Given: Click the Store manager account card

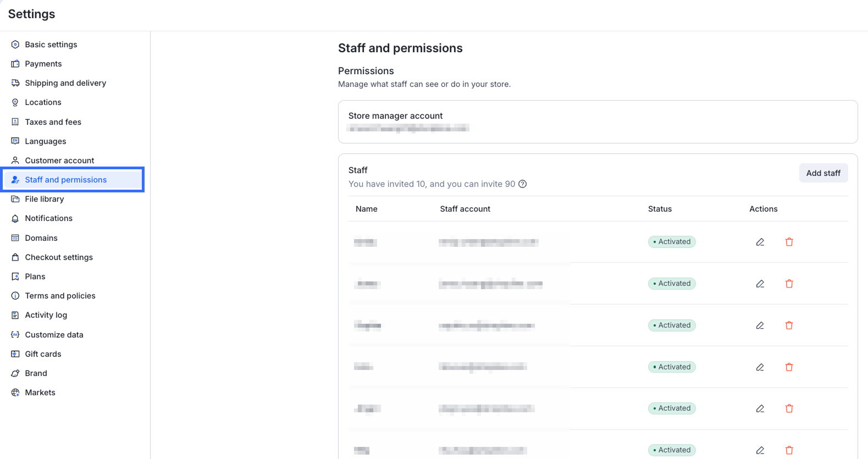Looking at the screenshot, I should 598,121.
